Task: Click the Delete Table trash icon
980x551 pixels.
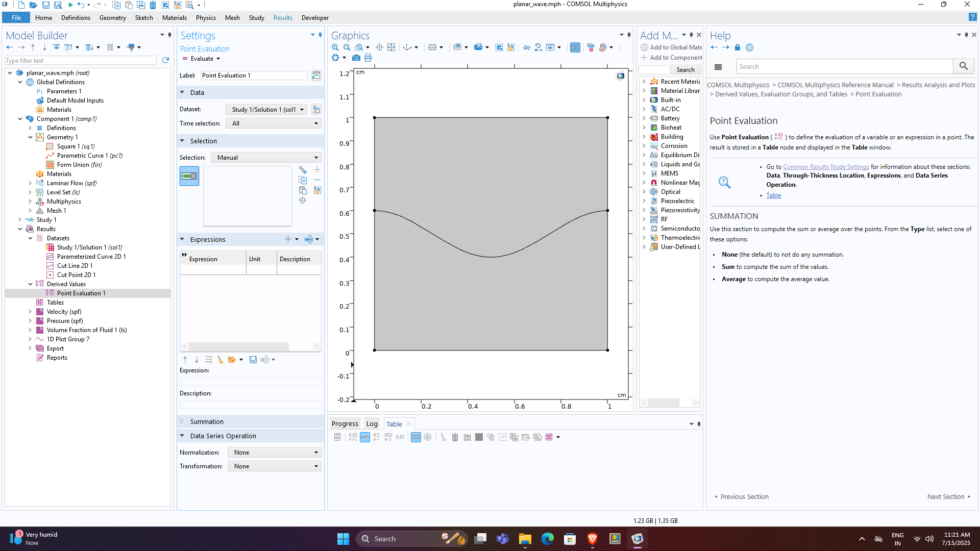Action: pyautogui.click(x=455, y=437)
